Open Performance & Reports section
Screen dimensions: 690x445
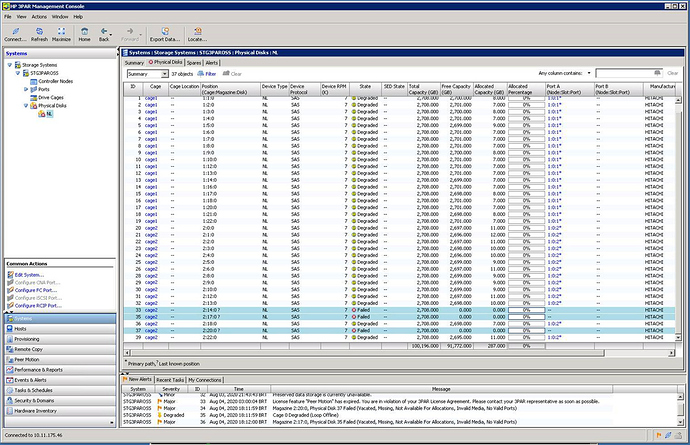(60, 370)
